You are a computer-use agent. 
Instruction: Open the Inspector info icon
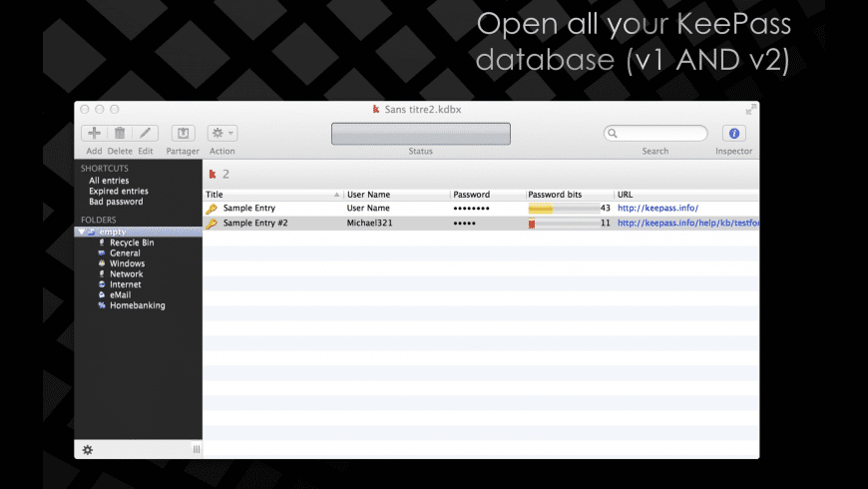pyautogui.click(x=734, y=133)
